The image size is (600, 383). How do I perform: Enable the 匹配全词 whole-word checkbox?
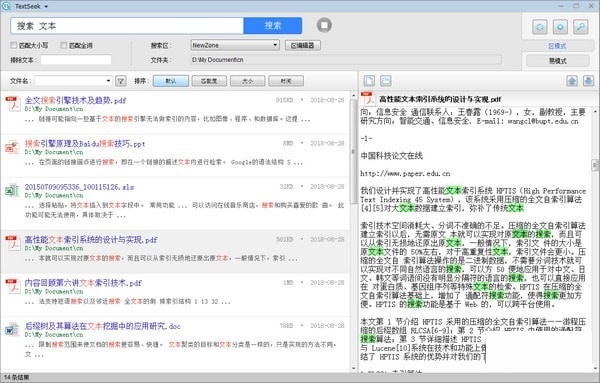(64, 45)
